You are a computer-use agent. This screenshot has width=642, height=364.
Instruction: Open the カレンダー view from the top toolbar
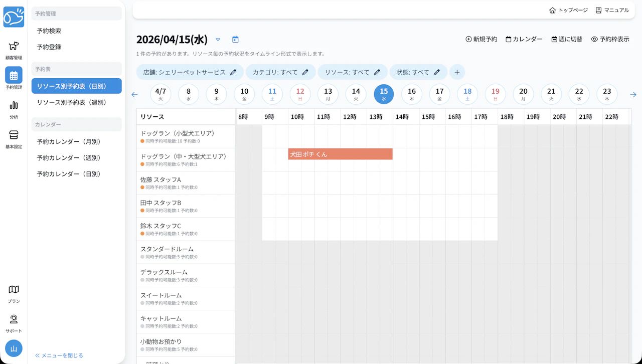[x=523, y=38]
